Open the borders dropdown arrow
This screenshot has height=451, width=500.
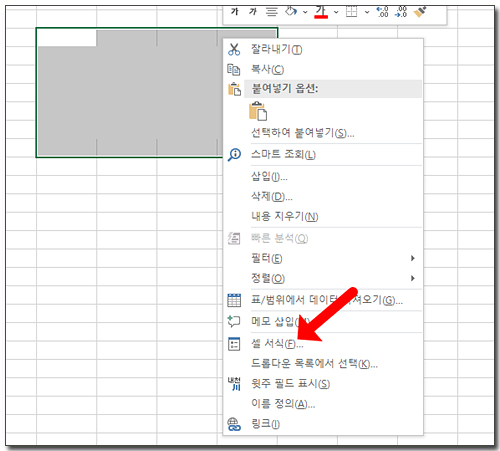[x=367, y=12]
